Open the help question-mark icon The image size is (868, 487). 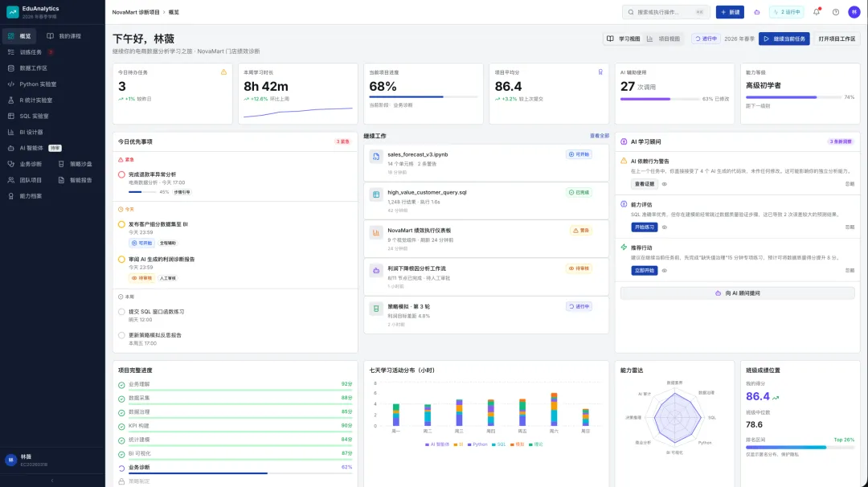[835, 11]
